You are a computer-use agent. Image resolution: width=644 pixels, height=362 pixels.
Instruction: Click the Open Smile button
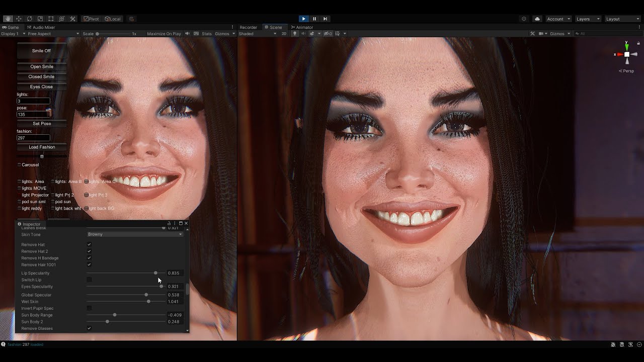[x=42, y=66]
